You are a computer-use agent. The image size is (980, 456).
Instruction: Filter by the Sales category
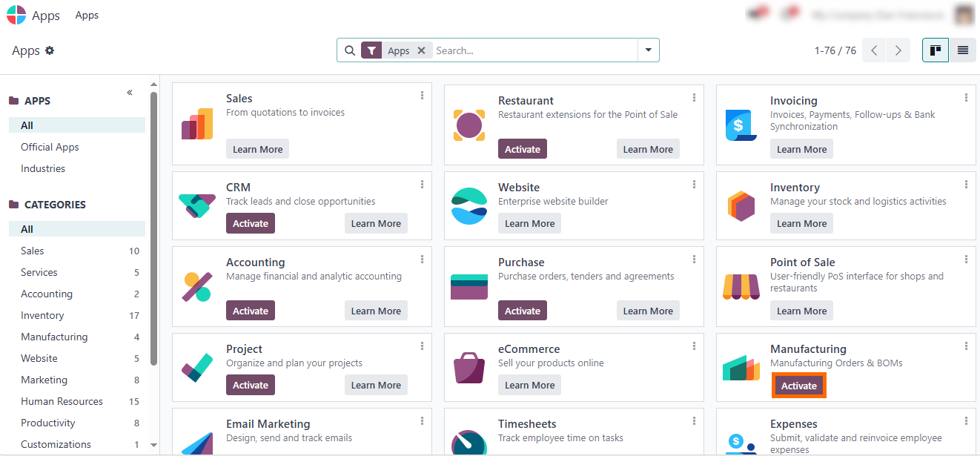click(77, 251)
